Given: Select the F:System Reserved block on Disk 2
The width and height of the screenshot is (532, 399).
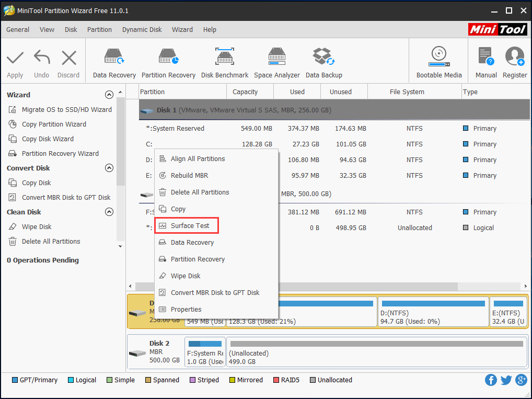Looking at the screenshot, I should click(205, 352).
